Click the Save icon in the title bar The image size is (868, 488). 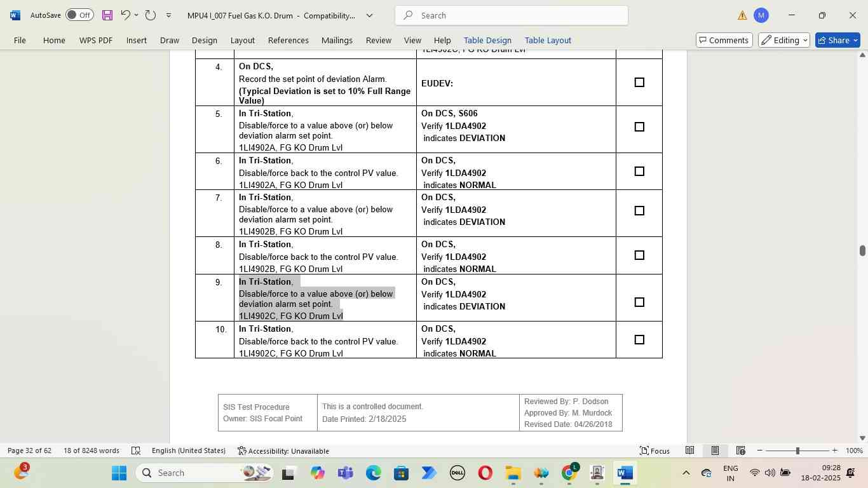(107, 15)
